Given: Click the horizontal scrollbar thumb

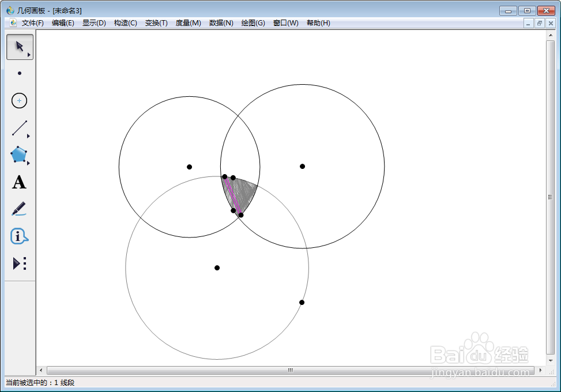Looking at the screenshot, I should coord(290,370).
